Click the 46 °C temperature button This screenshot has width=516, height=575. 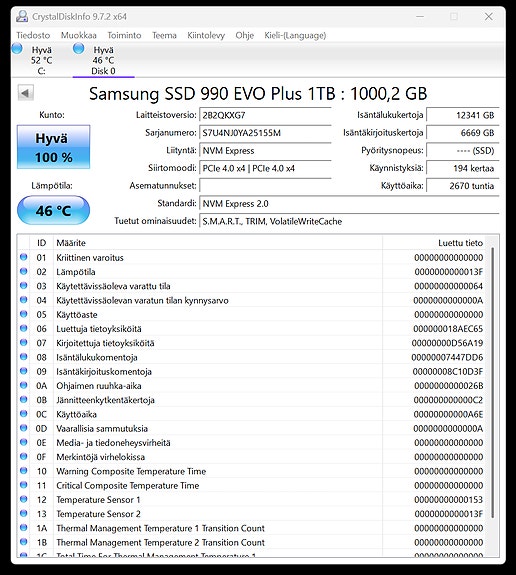click(x=54, y=210)
